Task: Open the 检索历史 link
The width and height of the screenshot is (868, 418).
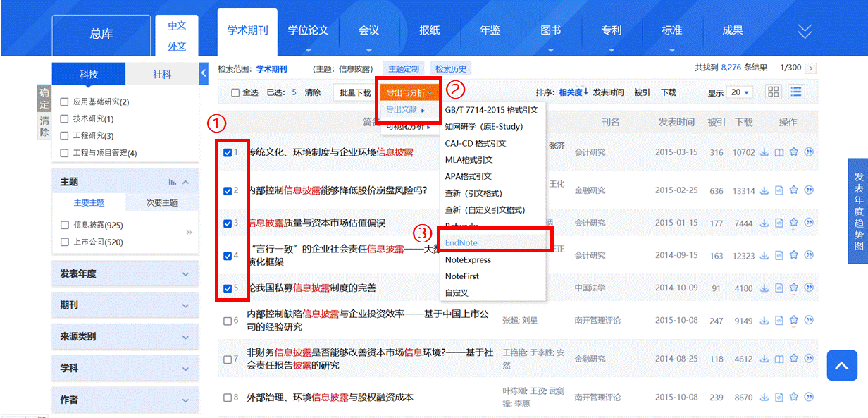Action: click(x=451, y=68)
